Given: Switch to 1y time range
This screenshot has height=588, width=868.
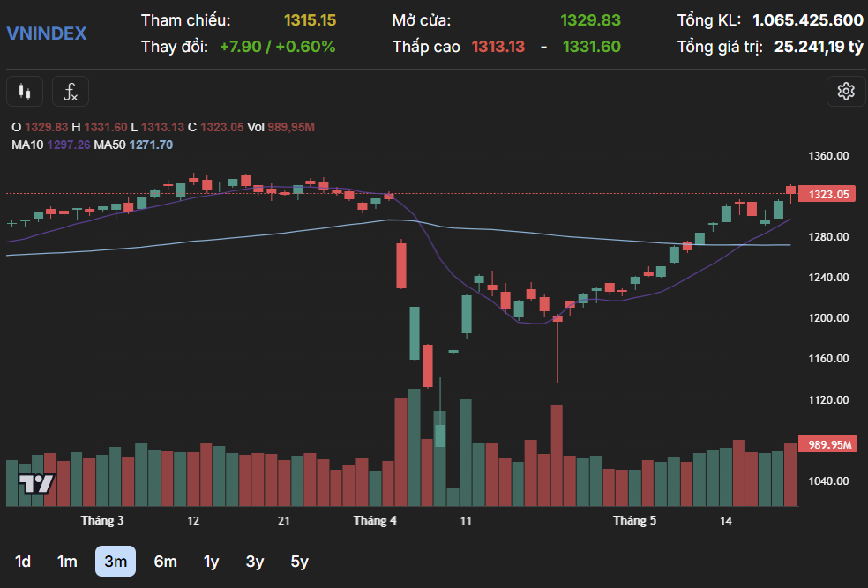Looking at the screenshot, I should [x=211, y=562].
